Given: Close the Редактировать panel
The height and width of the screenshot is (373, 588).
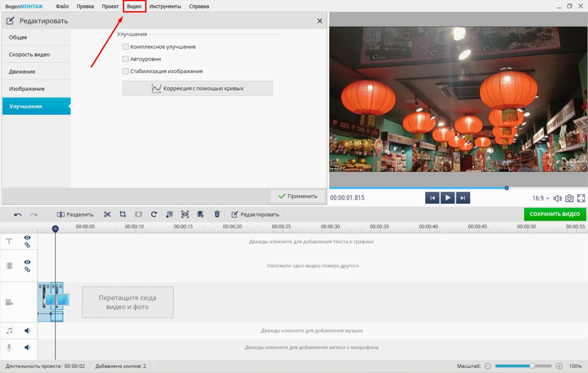Looking at the screenshot, I should [x=320, y=21].
